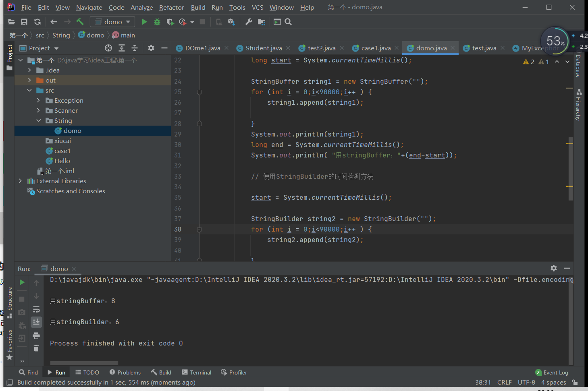The height and width of the screenshot is (391, 588).
Task: Switch to the case1.java tab
Action: [376, 48]
